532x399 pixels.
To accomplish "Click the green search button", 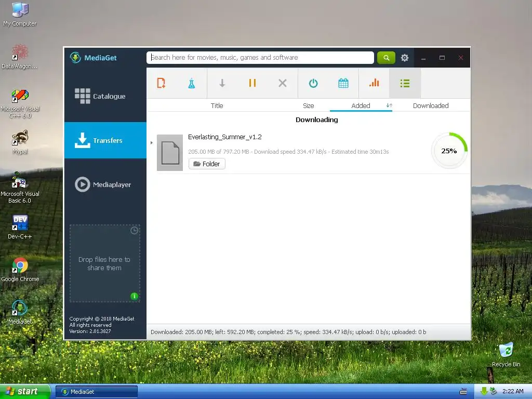I will pyautogui.click(x=386, y=58).
